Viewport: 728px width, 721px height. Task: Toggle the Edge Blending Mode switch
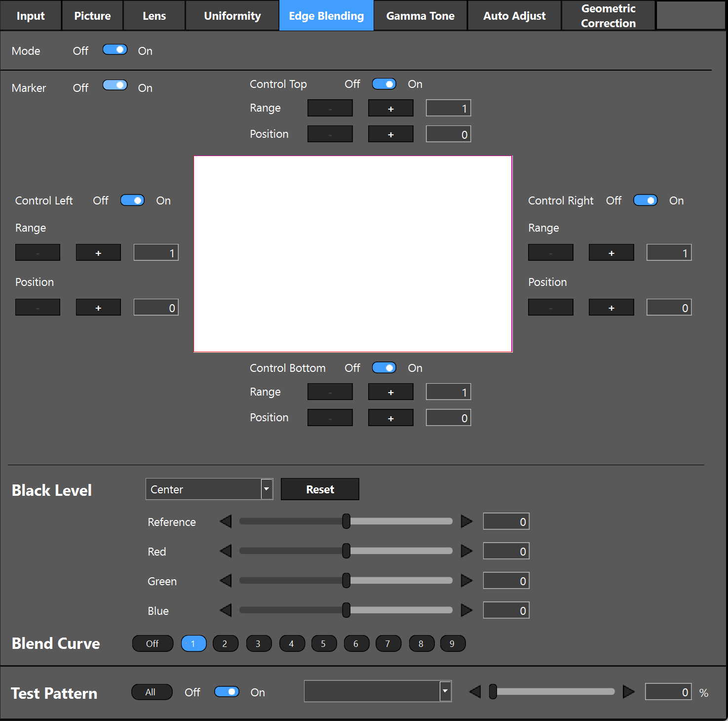(x=115, y=50)
